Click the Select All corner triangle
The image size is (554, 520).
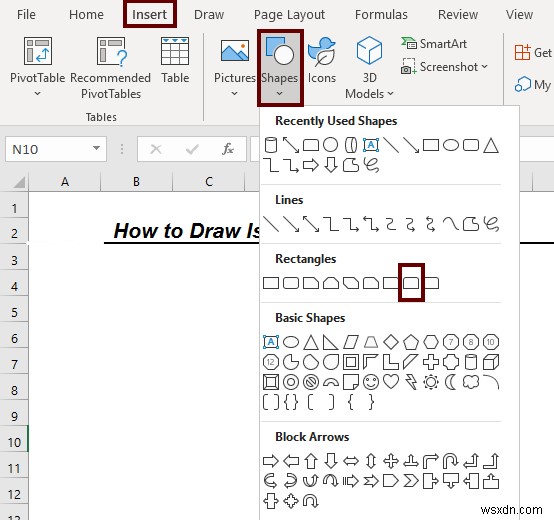pos(18,182)
